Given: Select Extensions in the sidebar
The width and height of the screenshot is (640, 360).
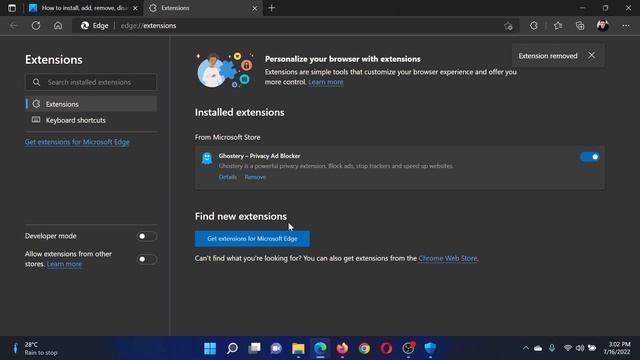Looking at the screenshot, I should [x=91, y=104].
